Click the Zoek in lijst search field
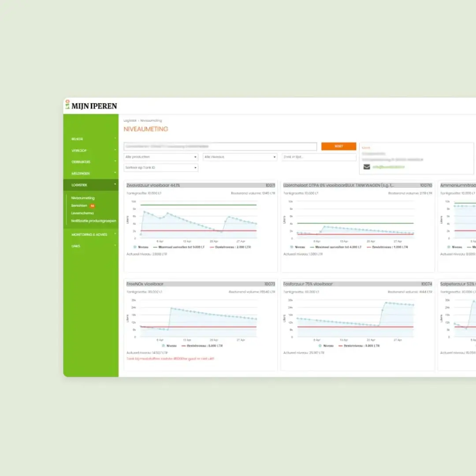Screen dimensions: 476x476 tap(319, 157)
